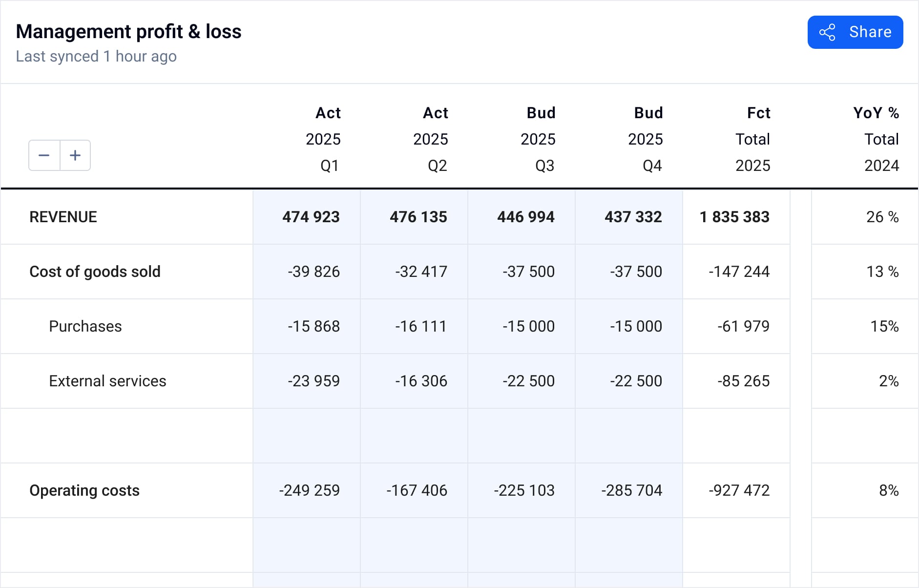Click the YoY % Total 2024 header
Image resolution: width=919 pixels, height=588 pixels.
pos(877,139)
